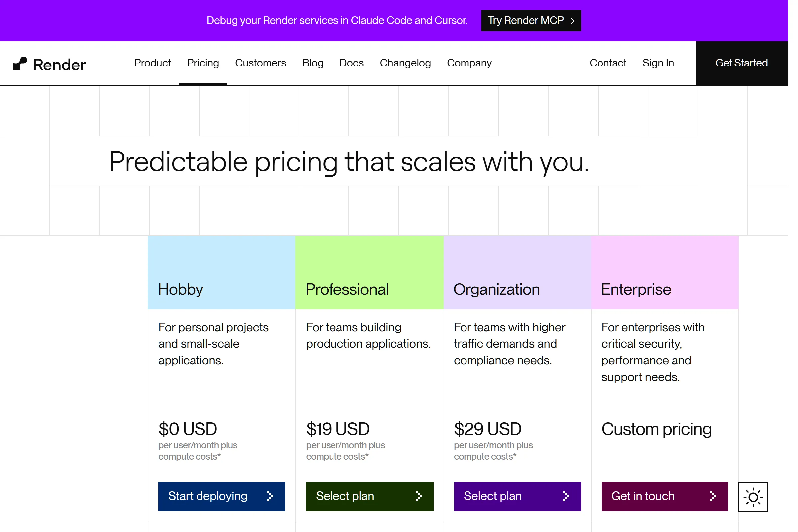Start deploying on the Hobby plan

221,496
